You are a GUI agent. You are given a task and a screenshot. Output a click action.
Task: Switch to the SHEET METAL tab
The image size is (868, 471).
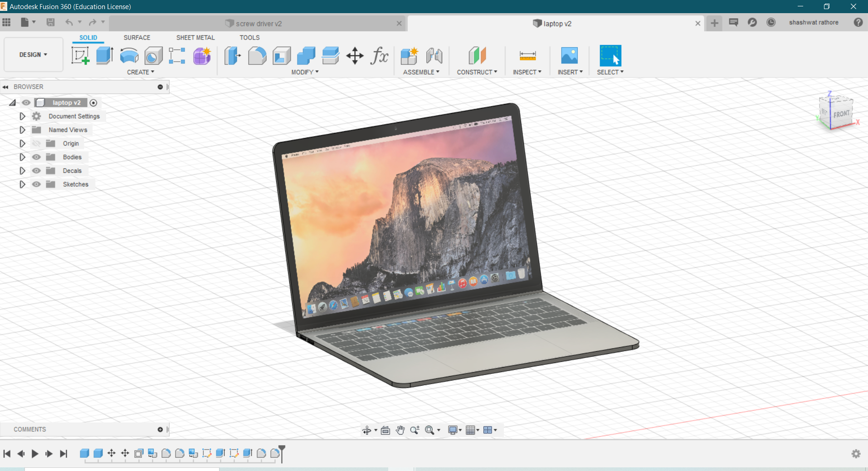pyautogui.click(x=195, y=38)
